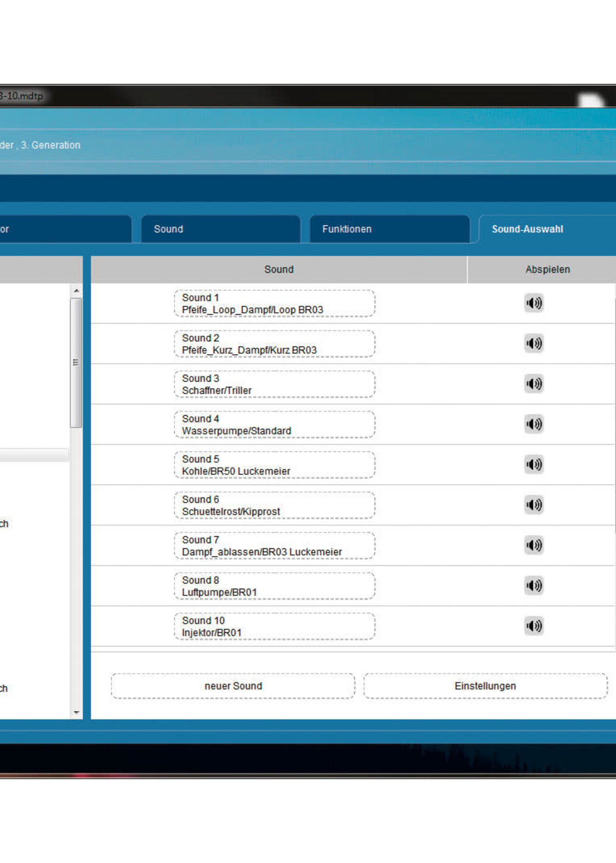This screenshot has height=863, width=616.
Task: Choose Sound 10 Injektor/BR01 entry
Action: [x=274, y=626]
